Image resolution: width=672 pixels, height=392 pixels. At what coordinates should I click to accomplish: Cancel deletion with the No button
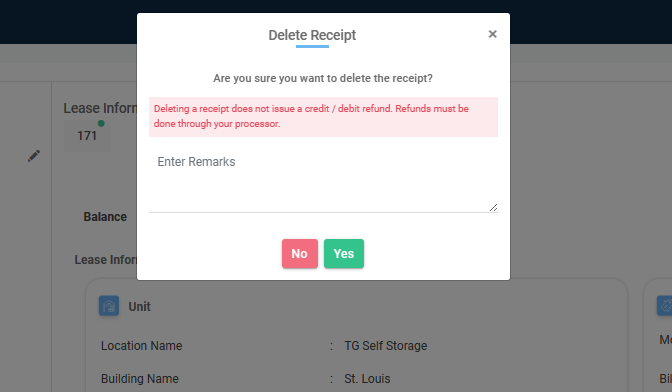point(300,254)
